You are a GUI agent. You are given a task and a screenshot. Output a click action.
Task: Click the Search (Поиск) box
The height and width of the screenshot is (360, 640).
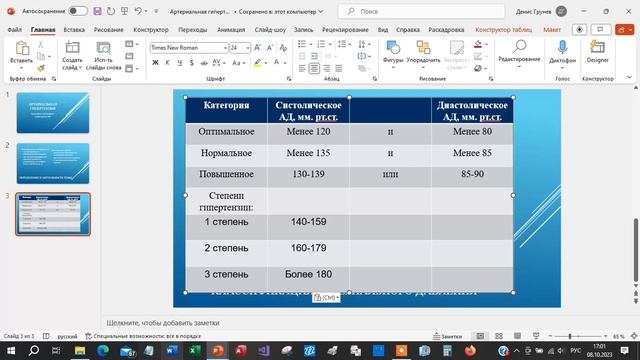[421, 11]
